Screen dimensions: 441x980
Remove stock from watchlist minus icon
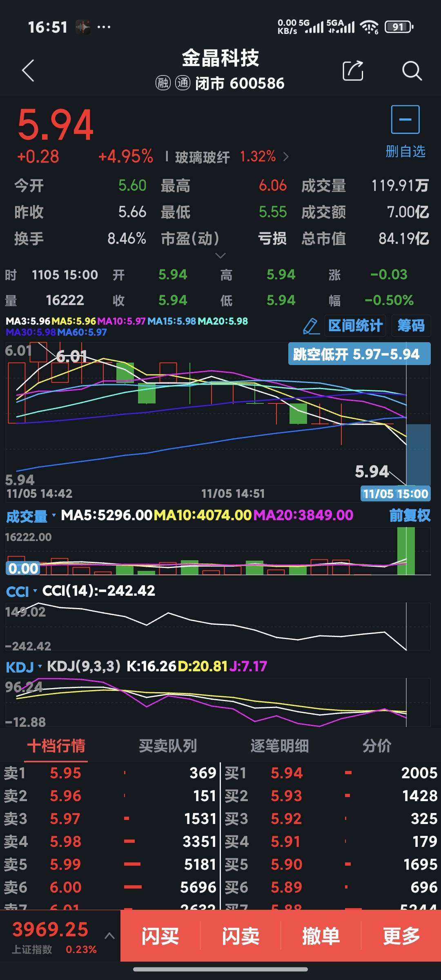pos(405,119)
